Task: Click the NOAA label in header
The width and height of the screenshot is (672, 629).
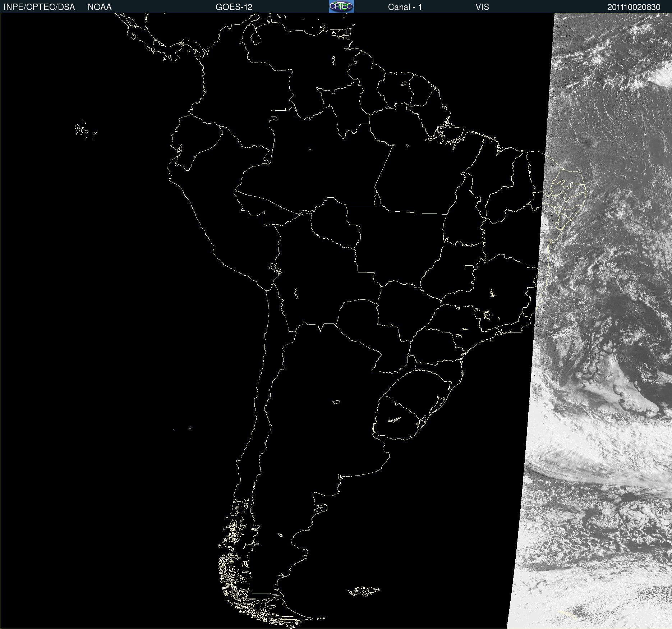Action: (100, 7)
